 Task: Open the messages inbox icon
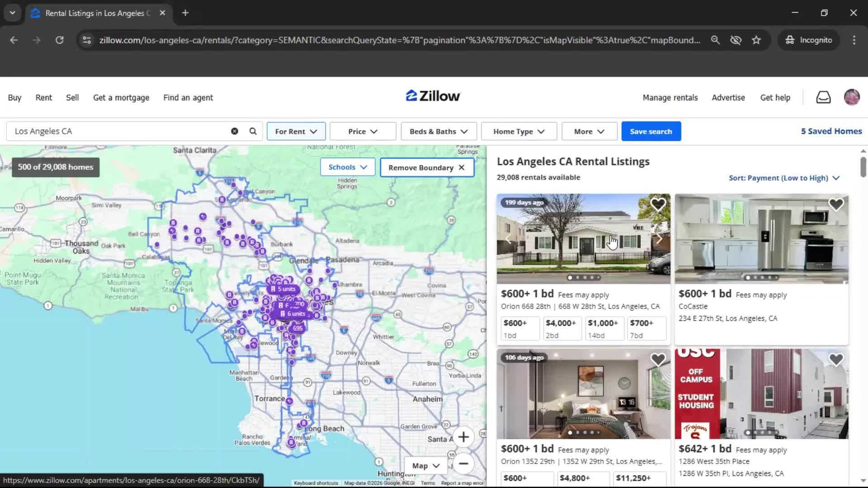pos(823,97)
